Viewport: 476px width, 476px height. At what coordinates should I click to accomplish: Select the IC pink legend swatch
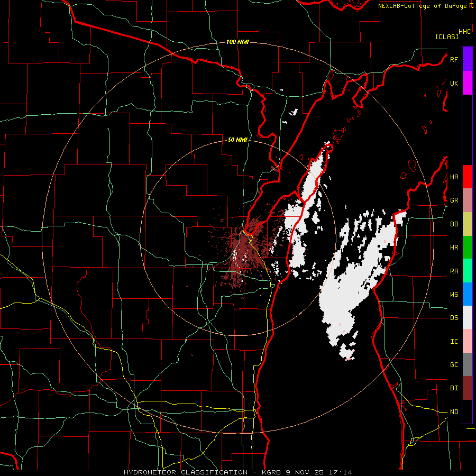467,341
